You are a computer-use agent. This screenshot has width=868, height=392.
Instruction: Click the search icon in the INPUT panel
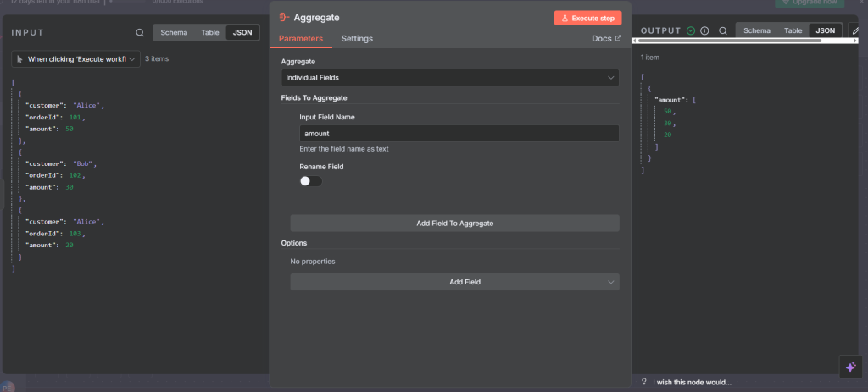tap(140, 33)
